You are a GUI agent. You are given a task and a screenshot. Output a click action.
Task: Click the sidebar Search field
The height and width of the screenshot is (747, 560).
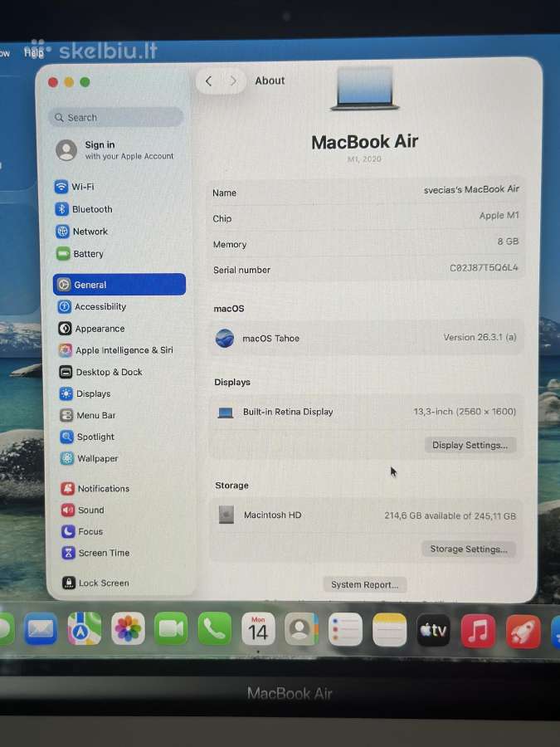coord(115,117)
